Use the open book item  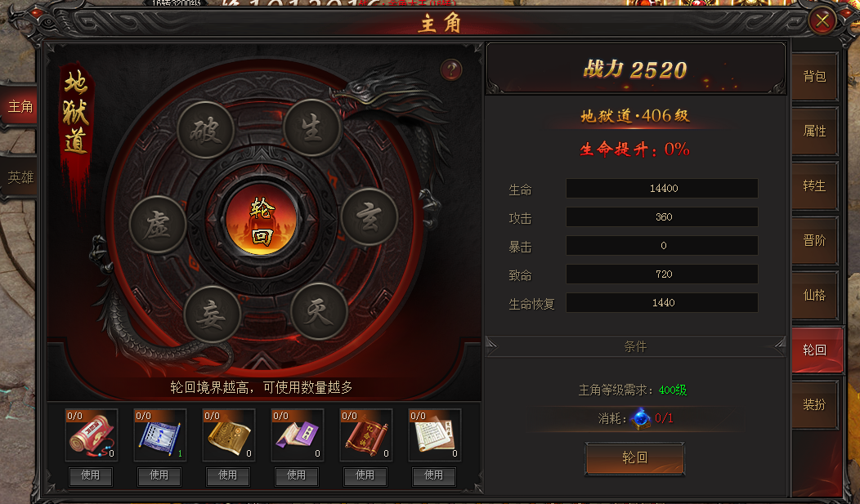click(434, 475)
